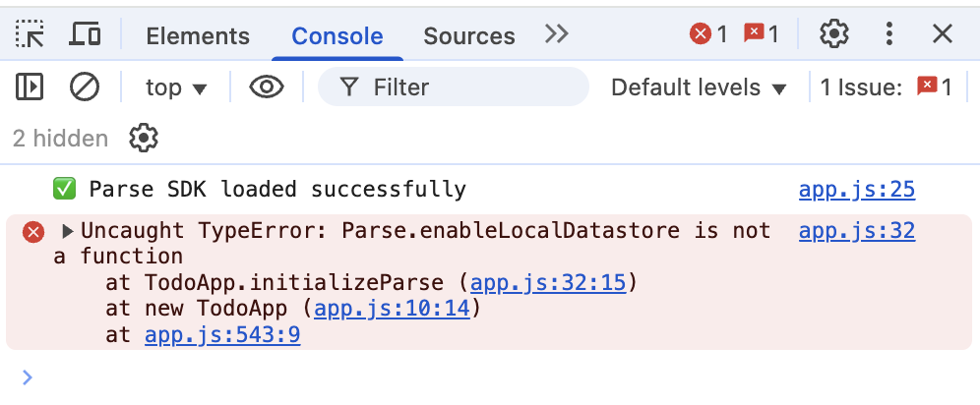Image resolution: width=980 pixels, height=405 pixels.
Task: Close the DevTools panel
Action: pos(942,33)
